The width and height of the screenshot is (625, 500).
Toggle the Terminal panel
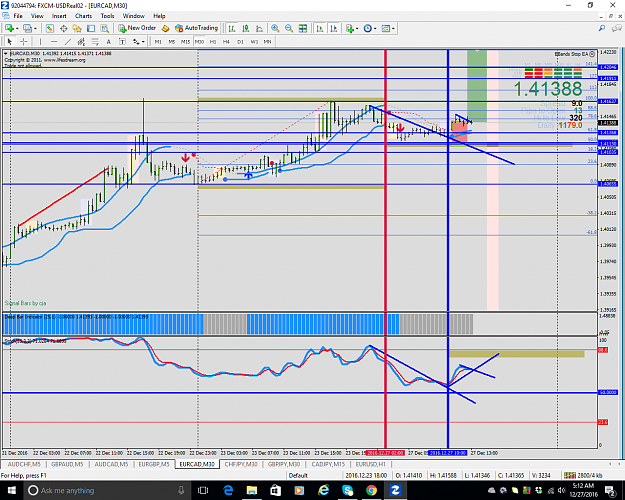91,28
